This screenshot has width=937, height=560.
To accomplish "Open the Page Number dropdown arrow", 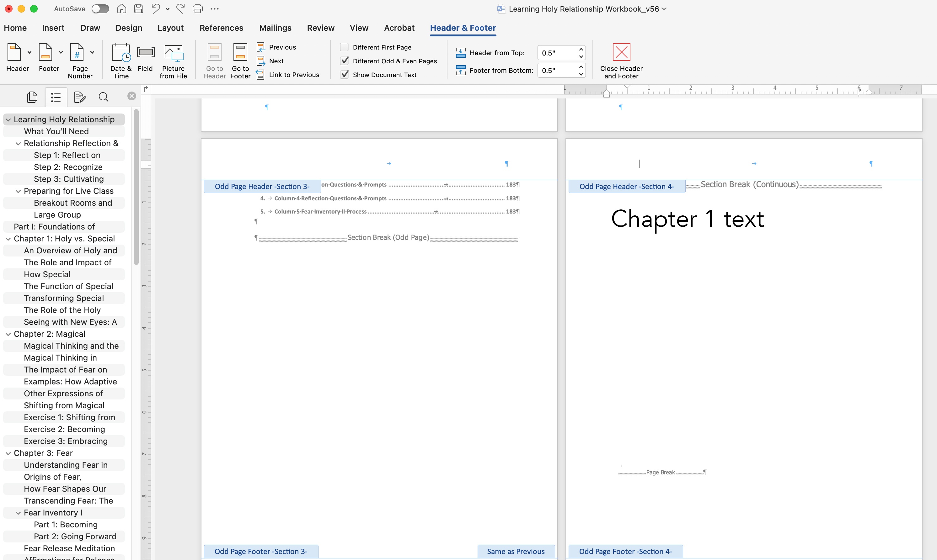I will [92, 52].
